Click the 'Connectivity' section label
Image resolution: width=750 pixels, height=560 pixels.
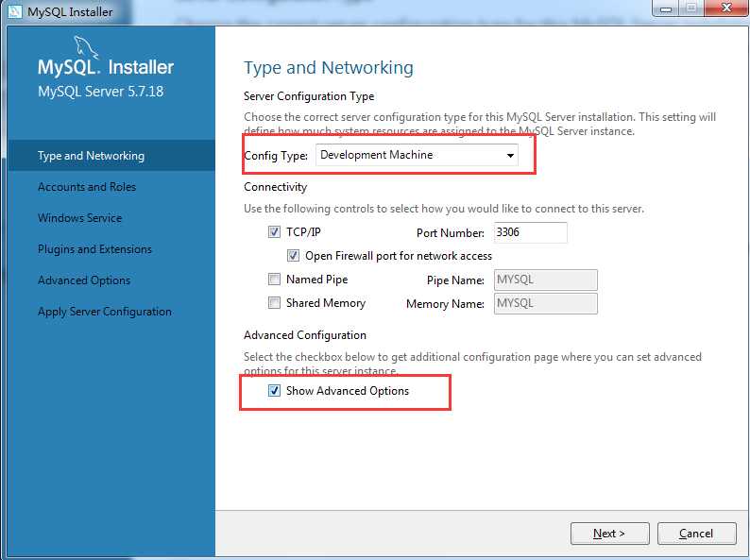(x=276, y=187)
